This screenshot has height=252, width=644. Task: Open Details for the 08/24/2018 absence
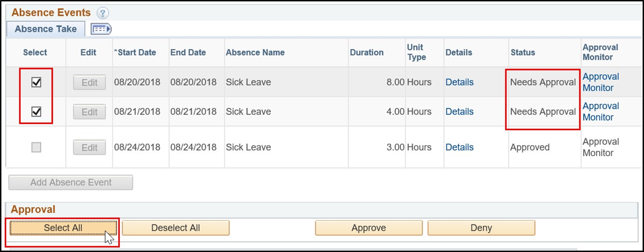tap(459, 147)
